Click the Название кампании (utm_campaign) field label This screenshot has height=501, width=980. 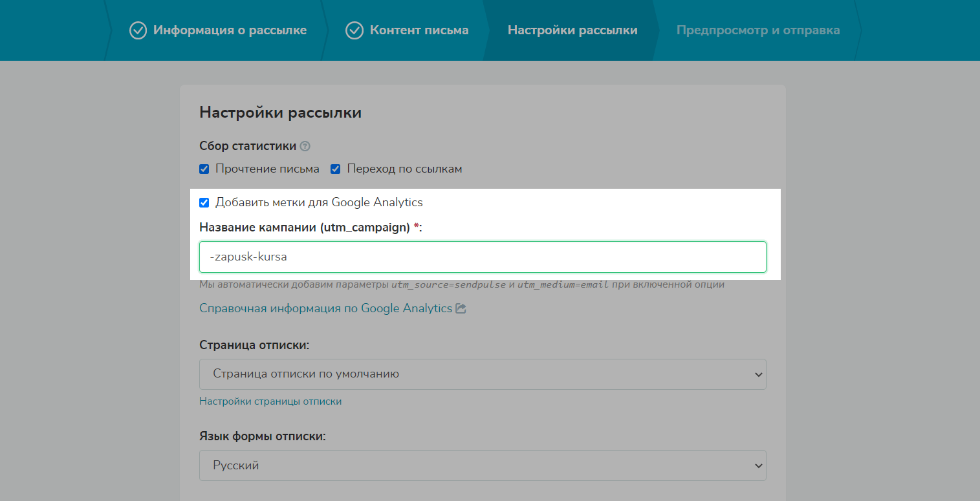(x=305, y=227)
